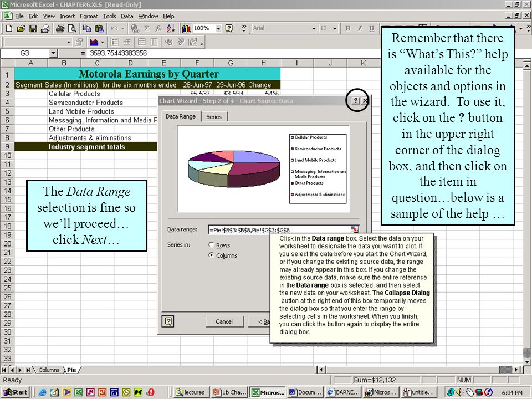Click Office Assistant button at dialog bottom-left
Image resolution: width=532 pixels, height=399 pixels.
pyautogui.click(x=168, y=321)
